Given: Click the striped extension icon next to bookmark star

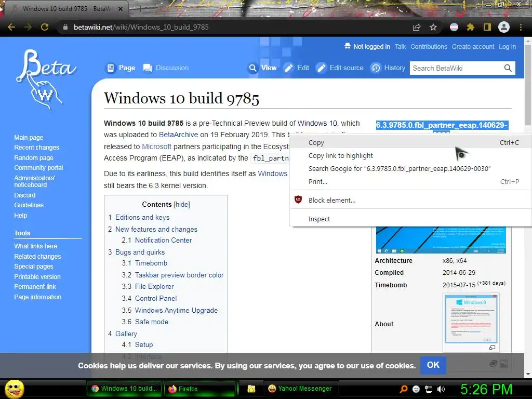Looking at the screenshot, I should coord(454,27).
